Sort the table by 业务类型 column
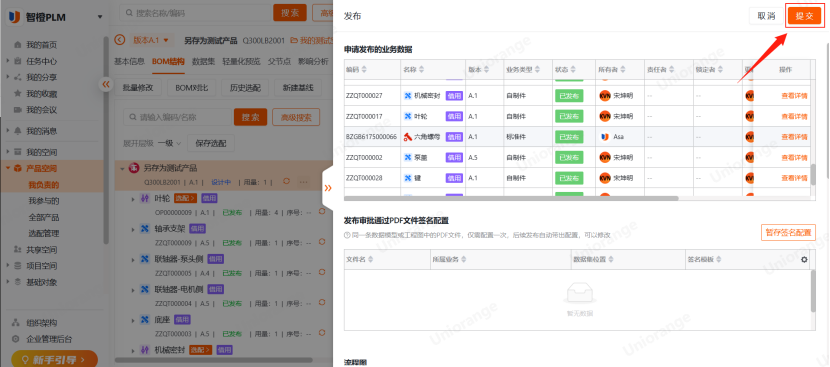Image resolution: width=830 pixels, height=367 pixels. (538, 69)
